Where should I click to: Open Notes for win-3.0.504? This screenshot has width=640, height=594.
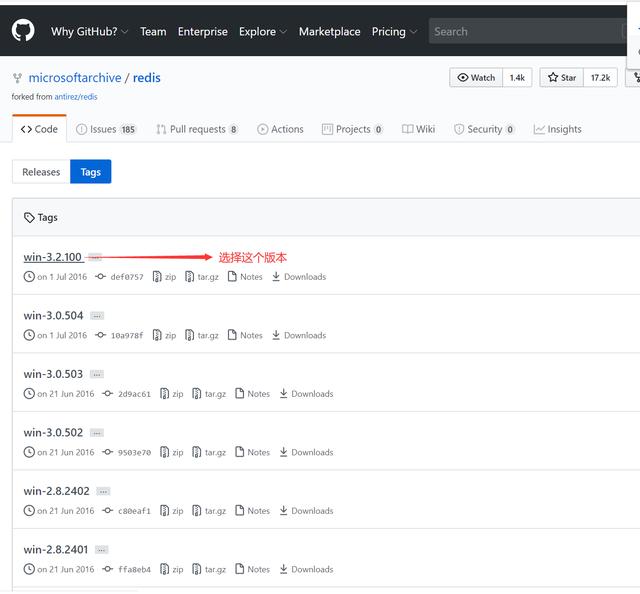pos(245,336)
